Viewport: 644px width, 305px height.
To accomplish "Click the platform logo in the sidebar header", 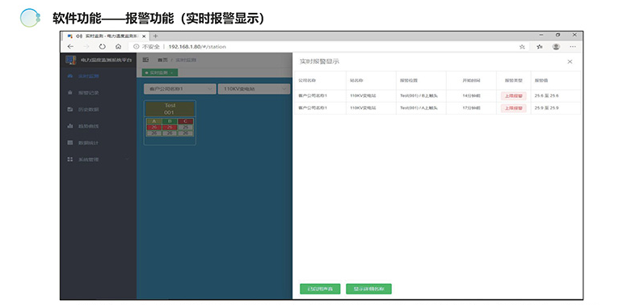I will [71, 60].
